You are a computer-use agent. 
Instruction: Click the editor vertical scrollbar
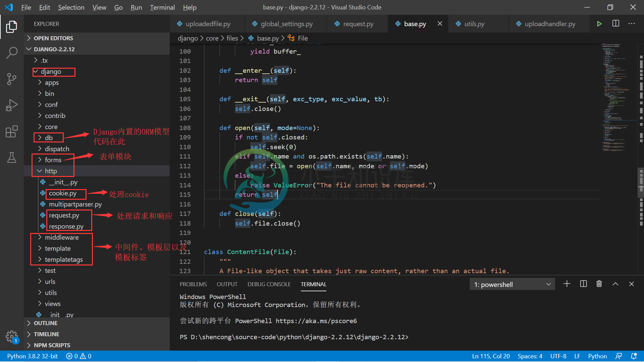pyautogui.click(x=641, y=183)
